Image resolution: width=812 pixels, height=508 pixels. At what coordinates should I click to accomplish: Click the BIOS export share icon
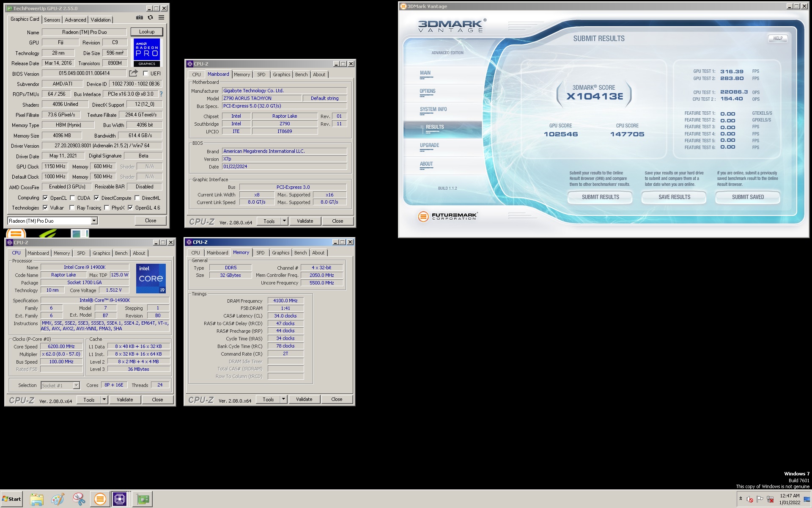click(133, 73)
